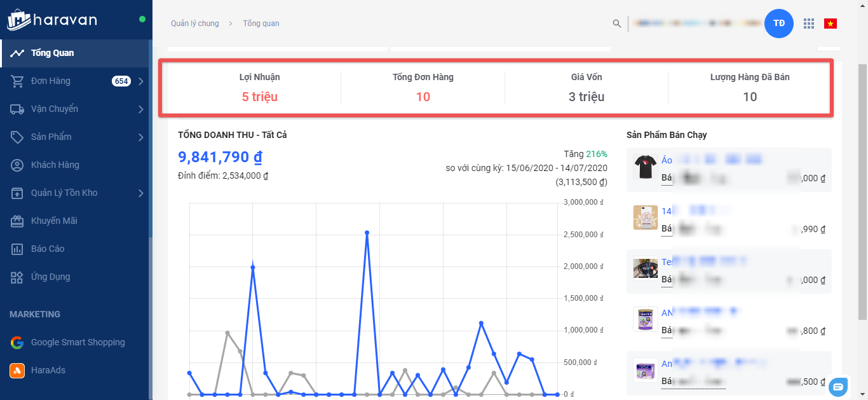Open the apps grid icon in header
Viewport: 868px width, 400px height.
(809, 24)
